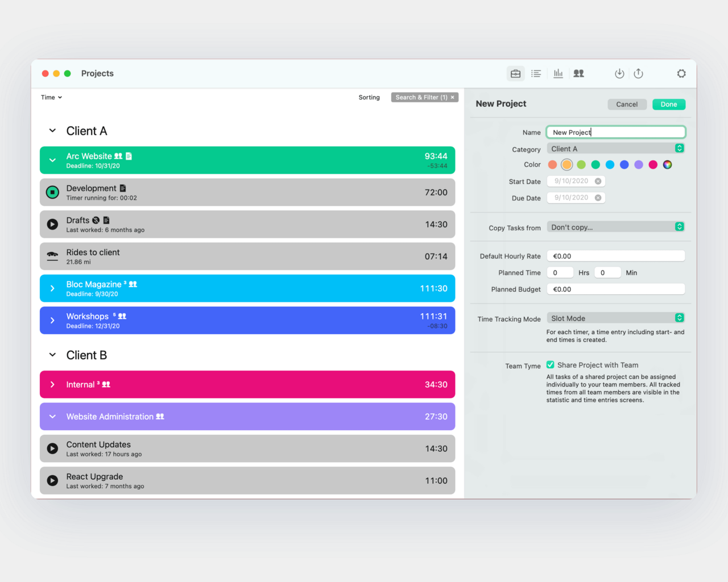Uncheck Share Project with Team
This screenshot has height=582, width=728.
pyautogui.click(x=551, y=365)
